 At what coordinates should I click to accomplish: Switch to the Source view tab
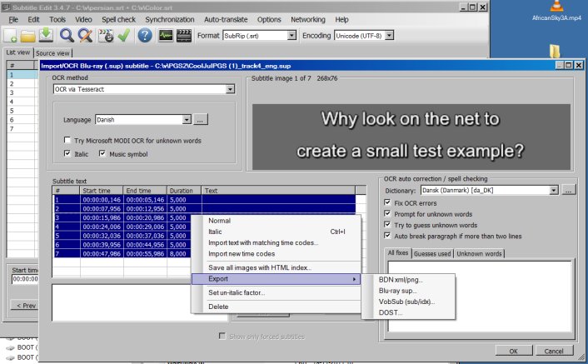[x=52, y=53]
